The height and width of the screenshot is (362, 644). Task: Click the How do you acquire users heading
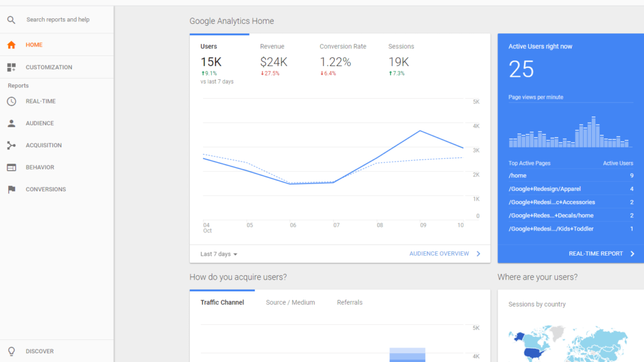click(238, 277)
